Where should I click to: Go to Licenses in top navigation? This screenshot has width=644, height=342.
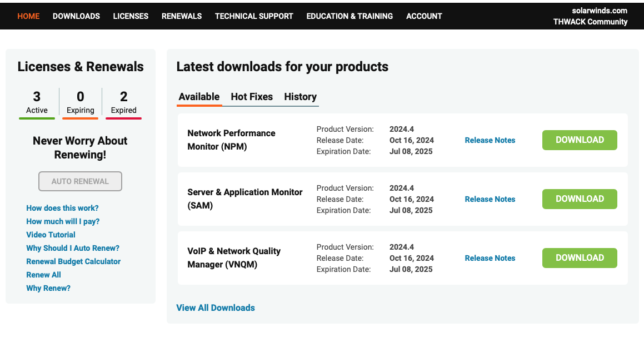coord(131,16)
